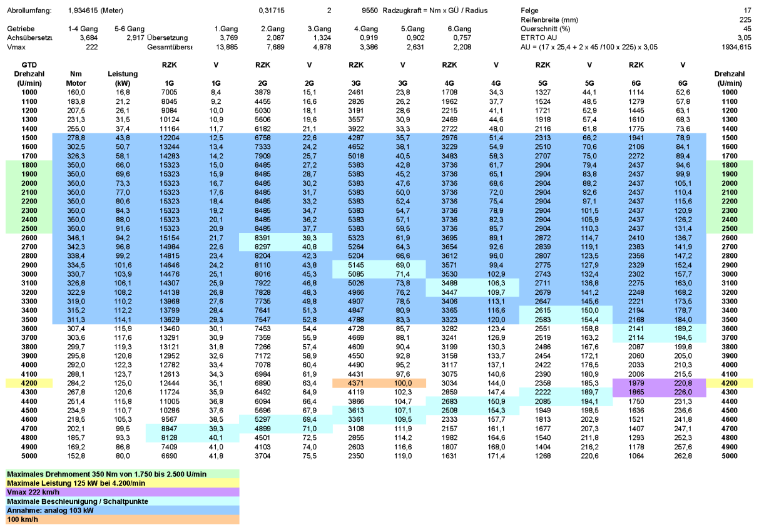Select the result value 1934,615
Screen dimensions: 759x532
tap(736, 47)
